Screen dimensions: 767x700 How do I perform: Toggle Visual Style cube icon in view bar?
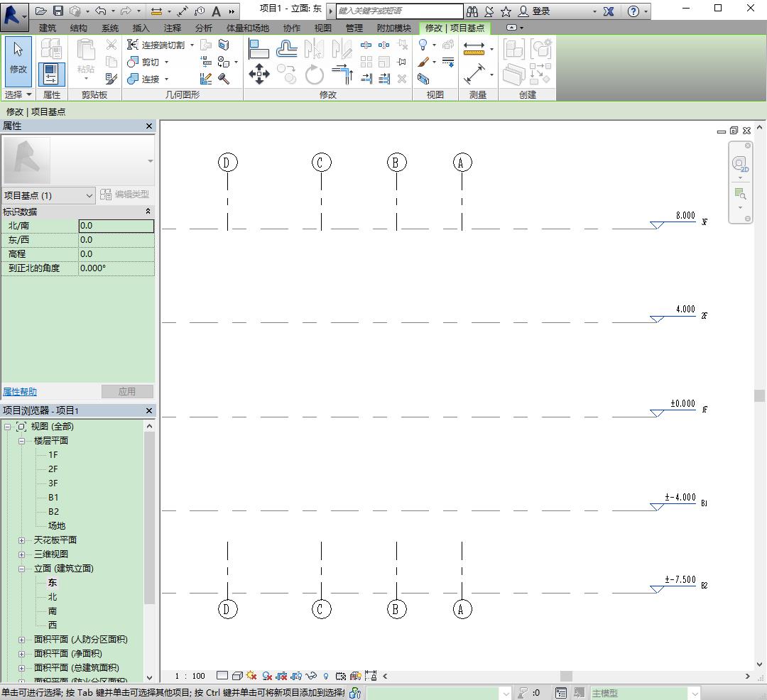click(x=237, y=676)
